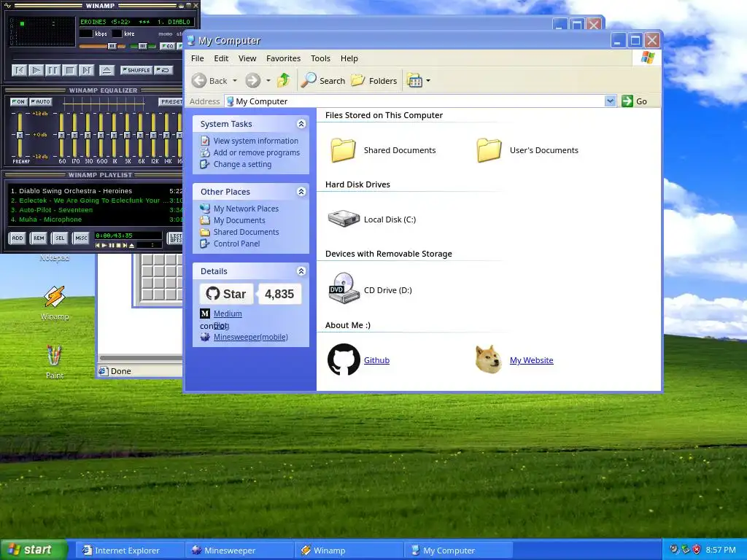The image size is (747, 560).
Task: Toggle AUTO in Winamp Equalizer
Action: pos(40,102)
